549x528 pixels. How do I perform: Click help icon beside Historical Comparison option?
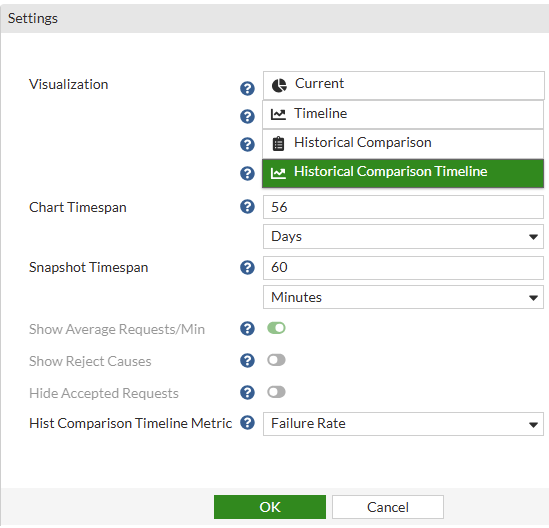247,144
